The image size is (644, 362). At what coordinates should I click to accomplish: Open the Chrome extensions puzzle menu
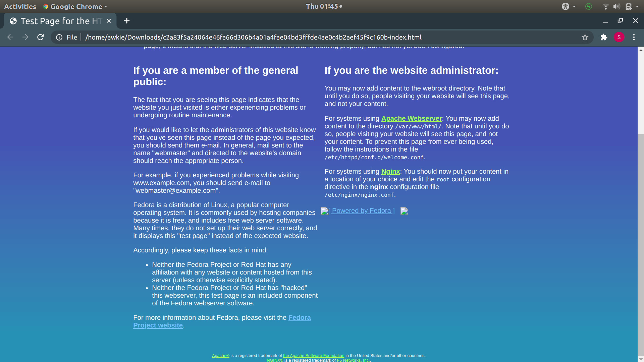(x=604, y=37)
